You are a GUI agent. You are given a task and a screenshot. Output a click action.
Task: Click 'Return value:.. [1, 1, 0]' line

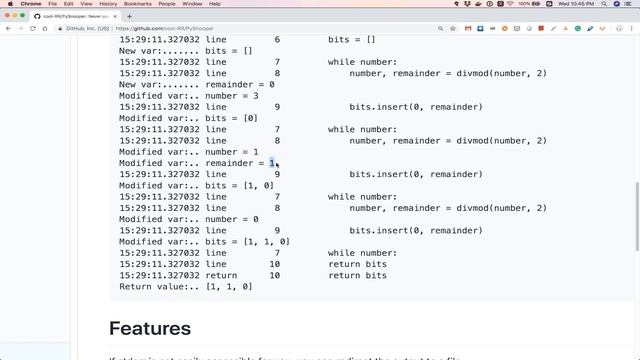186,287
